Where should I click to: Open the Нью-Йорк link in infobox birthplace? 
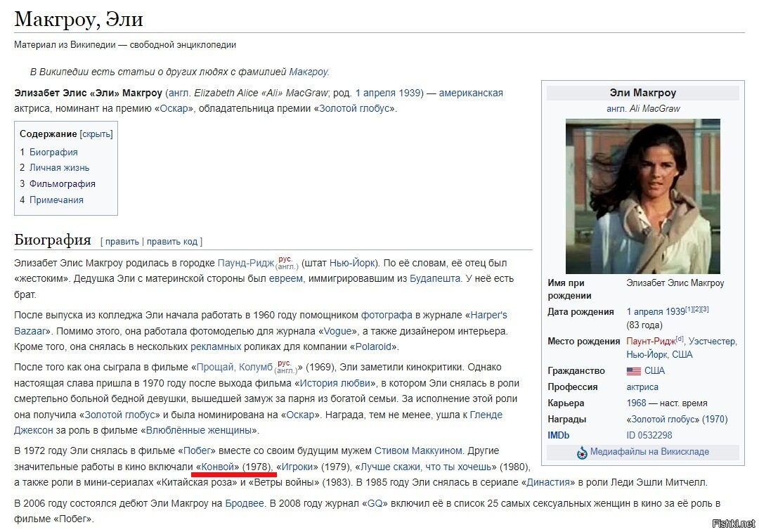pyautogui.click(x=647, y=355)
